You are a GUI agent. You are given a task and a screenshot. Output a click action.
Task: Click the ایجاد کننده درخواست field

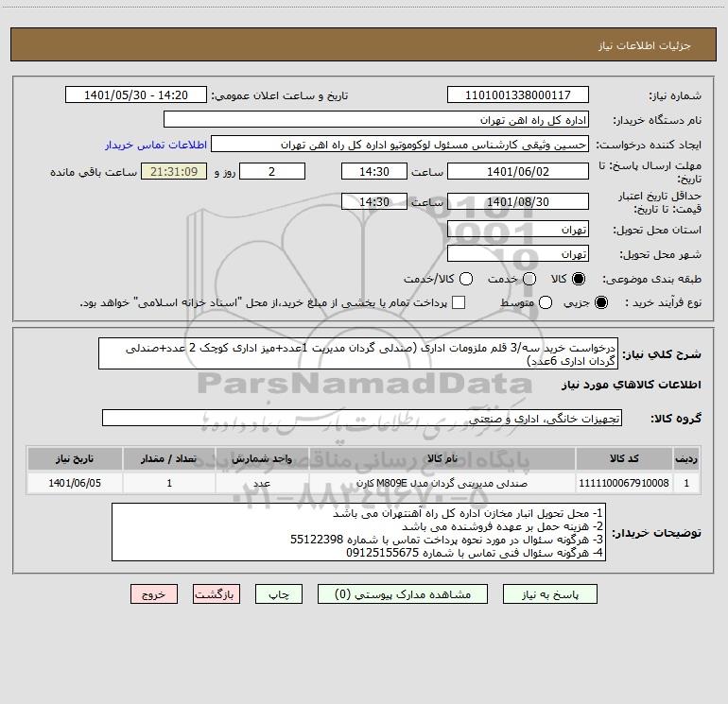click(400, 144)
